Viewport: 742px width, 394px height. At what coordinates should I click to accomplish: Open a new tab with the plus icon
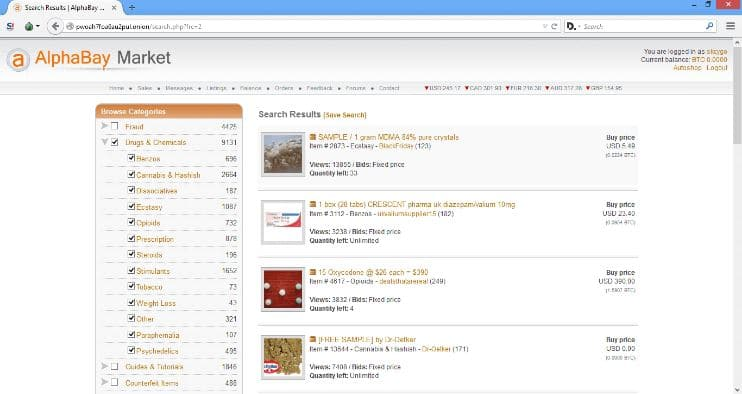[x=132, y=8]
